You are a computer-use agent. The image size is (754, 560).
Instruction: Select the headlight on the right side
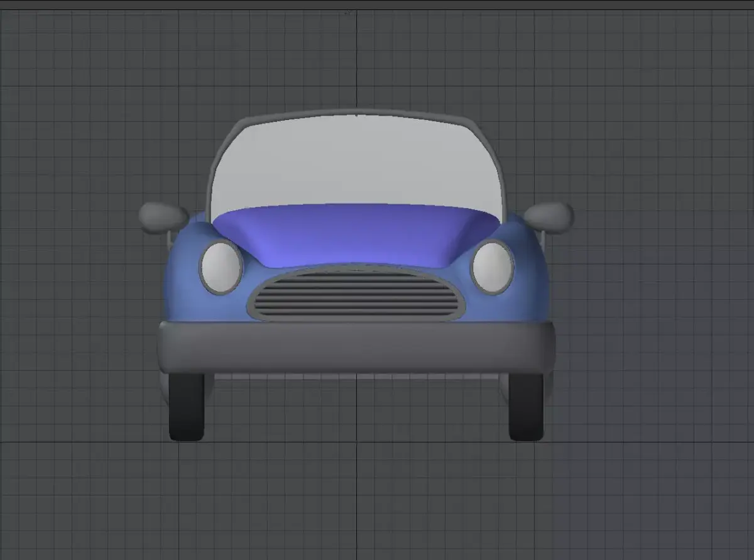[x=493, y=266]
